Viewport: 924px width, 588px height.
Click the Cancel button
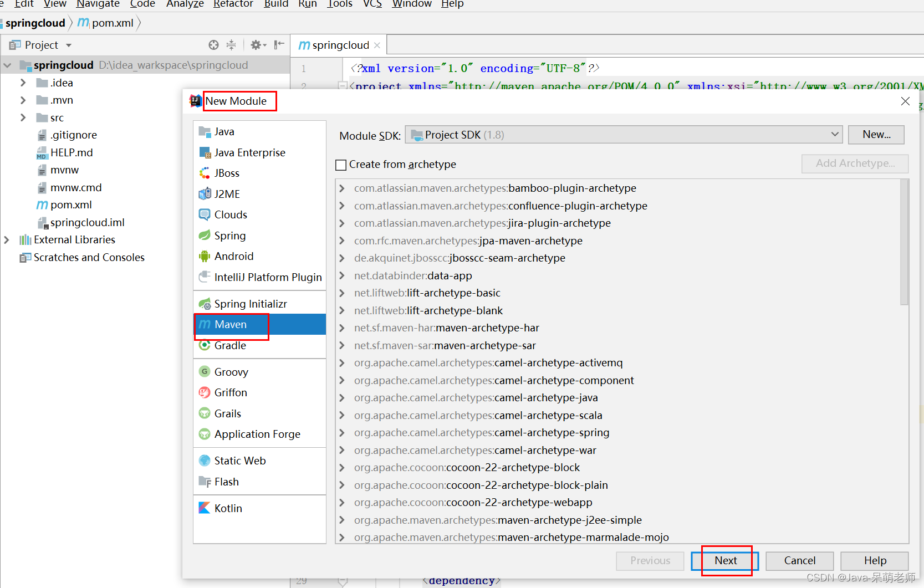click(x=800, y=560)
